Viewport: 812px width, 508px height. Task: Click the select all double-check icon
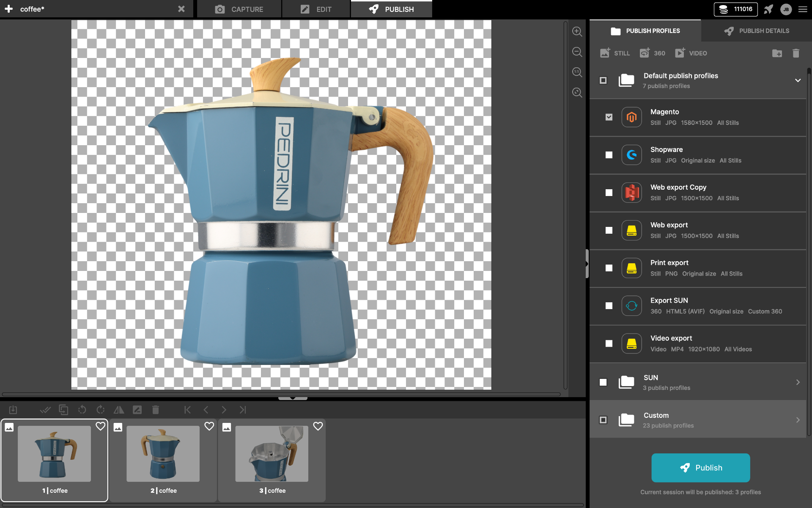pos(45,410)
